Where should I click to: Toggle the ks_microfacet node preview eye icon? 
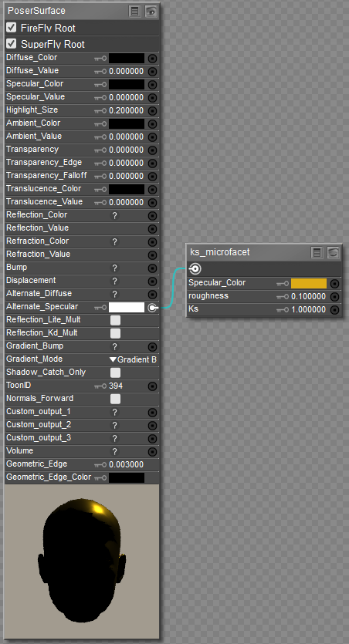[334, 253]
